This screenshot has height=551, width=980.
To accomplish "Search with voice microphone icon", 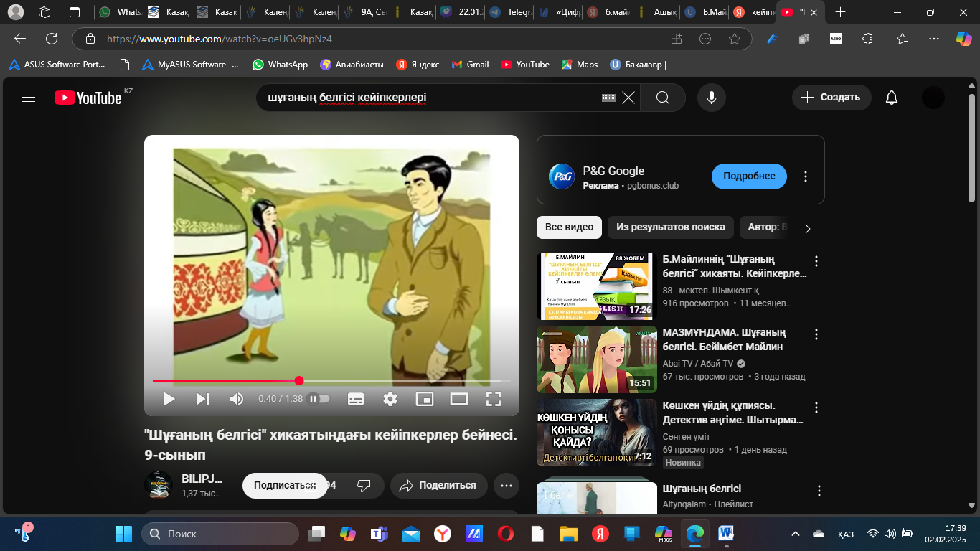I will [711, 98].
